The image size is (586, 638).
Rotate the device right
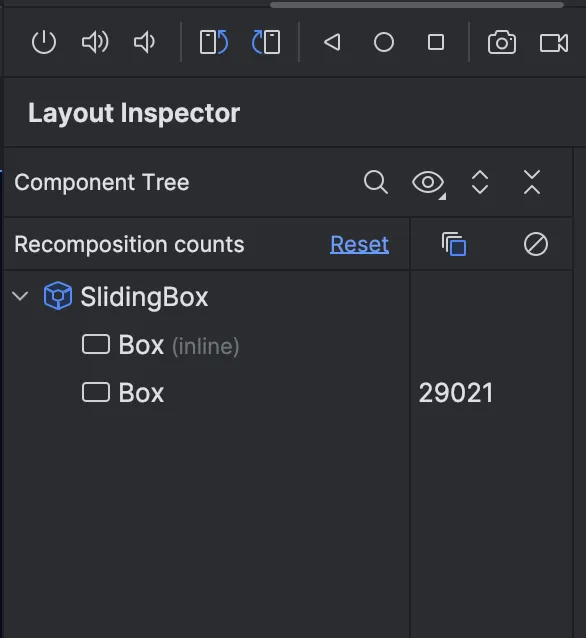[x=266, y=42]
